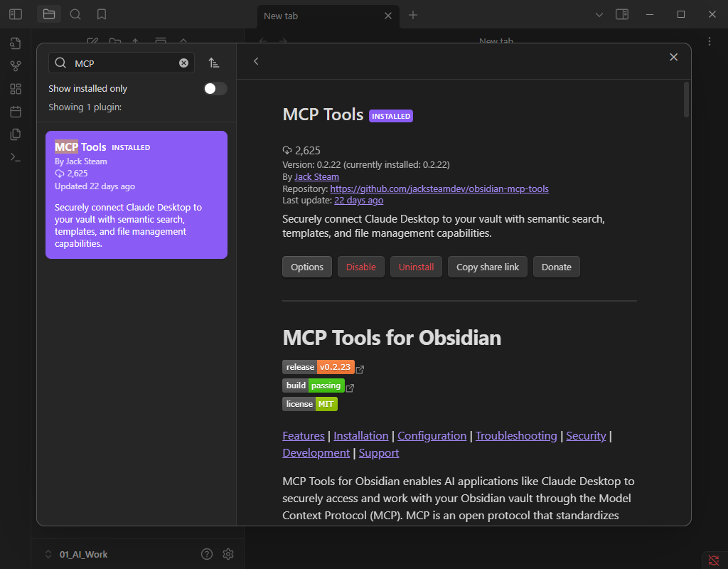This screenshot has width=728, height=569.
Task: Open graph view from the ribbon
Action: tap(16, 66)
